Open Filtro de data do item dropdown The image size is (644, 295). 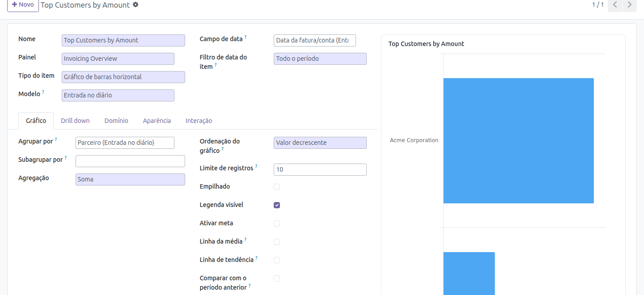(x=320, y=59)
